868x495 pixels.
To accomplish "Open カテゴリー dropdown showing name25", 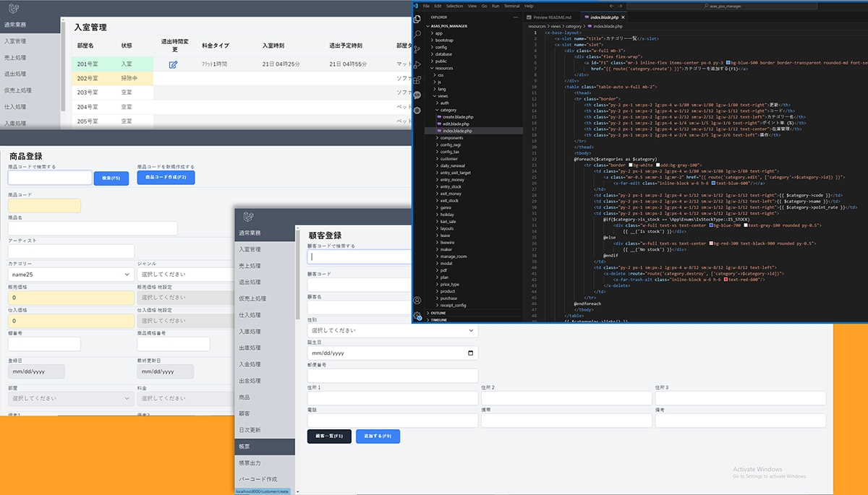I will pos(71,275).
